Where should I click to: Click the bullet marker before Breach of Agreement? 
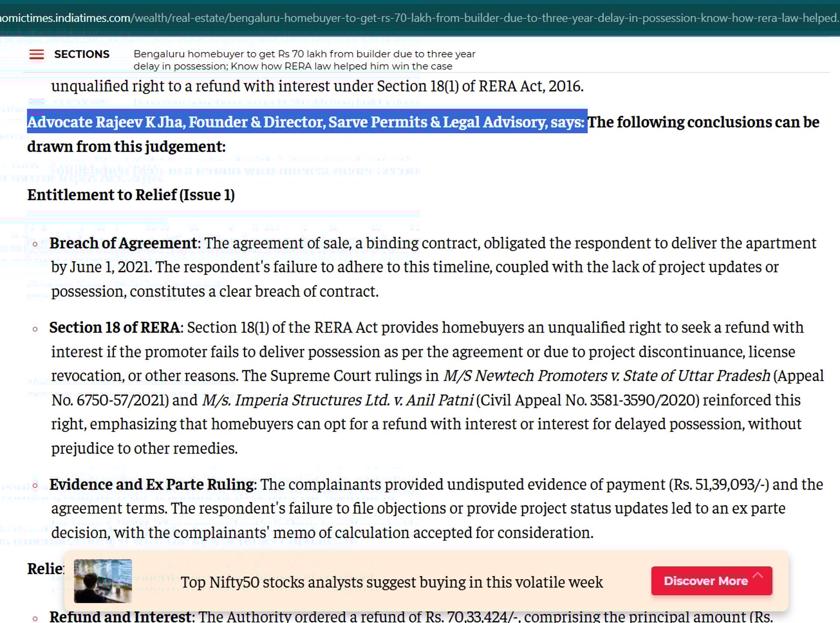tap(35, 244)
